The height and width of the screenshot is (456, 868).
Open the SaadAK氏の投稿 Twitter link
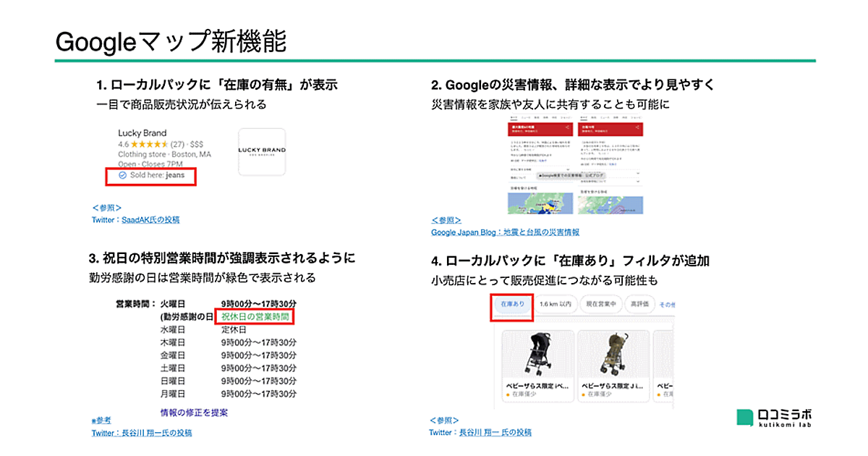150,219
